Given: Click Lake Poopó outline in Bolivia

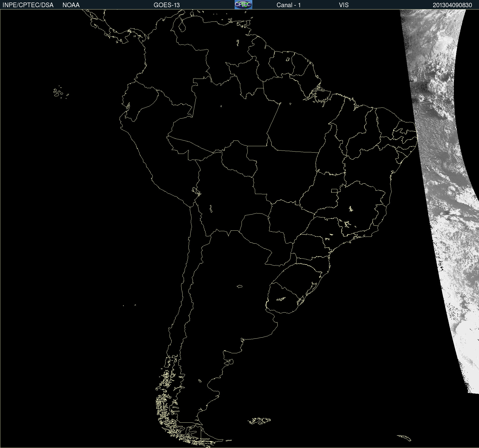Looking at the screenshot, I should pos(211,209).
